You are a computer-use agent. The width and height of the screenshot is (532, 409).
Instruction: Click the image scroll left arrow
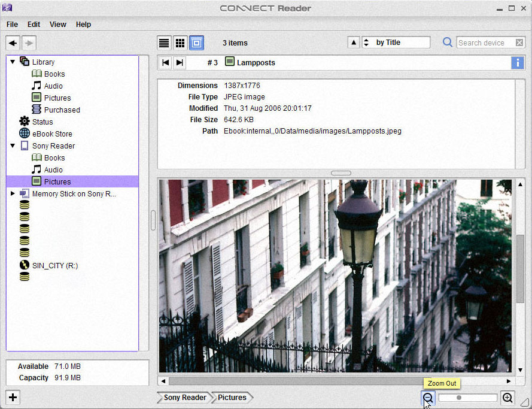tap(163, 381)
